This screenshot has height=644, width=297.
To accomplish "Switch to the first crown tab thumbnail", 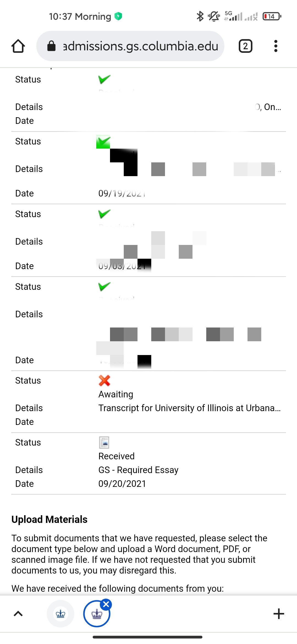I will point(61,614).
